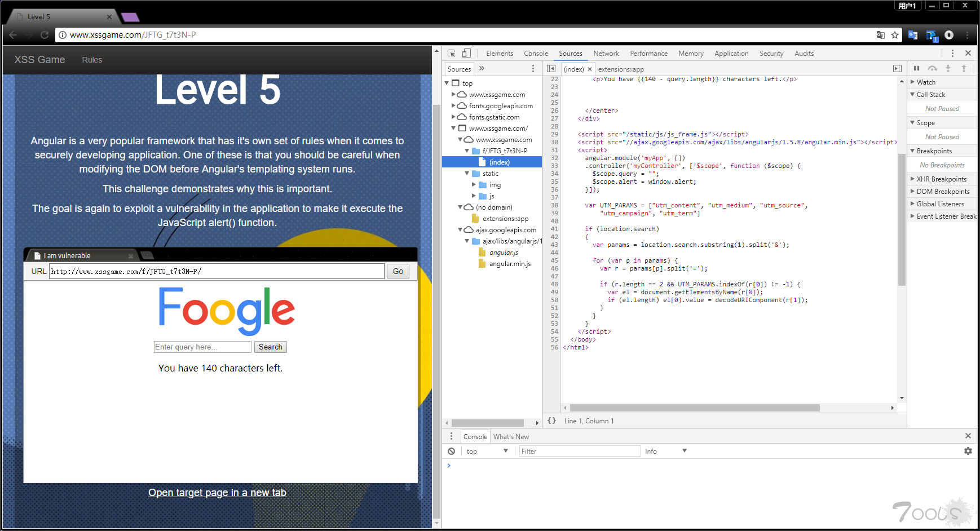Click the browser back arrow

pyautogui.click(x=13, y=35)
